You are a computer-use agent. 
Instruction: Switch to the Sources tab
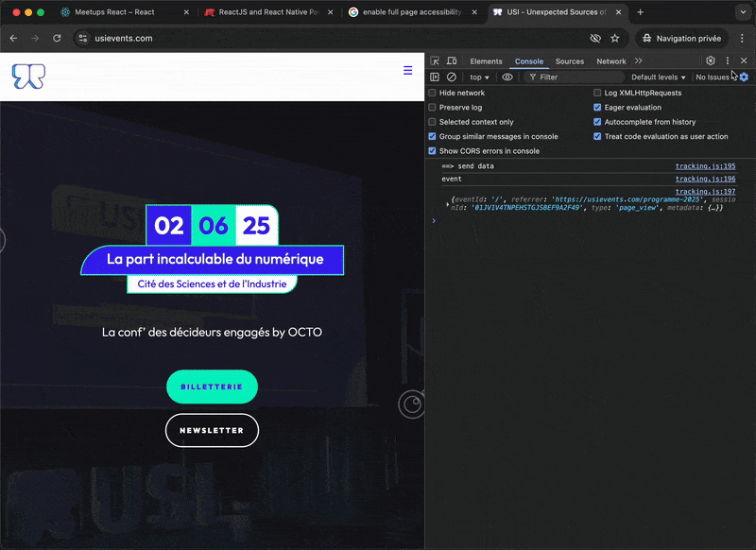click(570, 61)
